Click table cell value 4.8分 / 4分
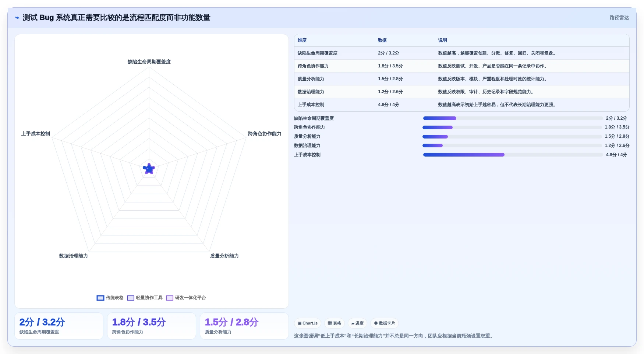Screen dimensions: 644x354 [x=389, y=105]
